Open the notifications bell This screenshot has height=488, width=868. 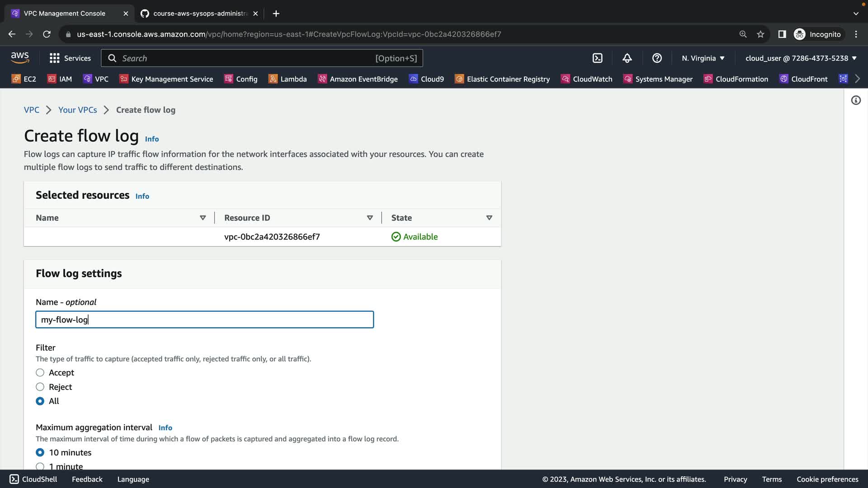tap(627, 58)
